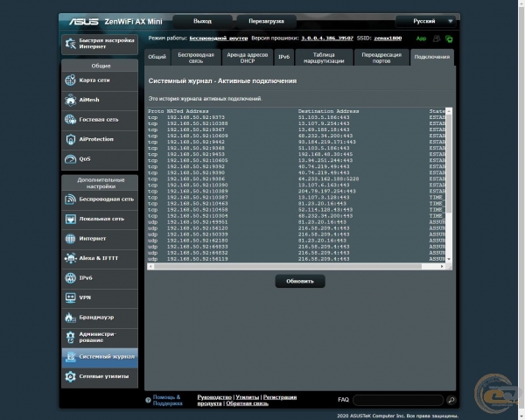Click the FAQ search magnifier icon
The image size is (525, 420).
[451, 400]
